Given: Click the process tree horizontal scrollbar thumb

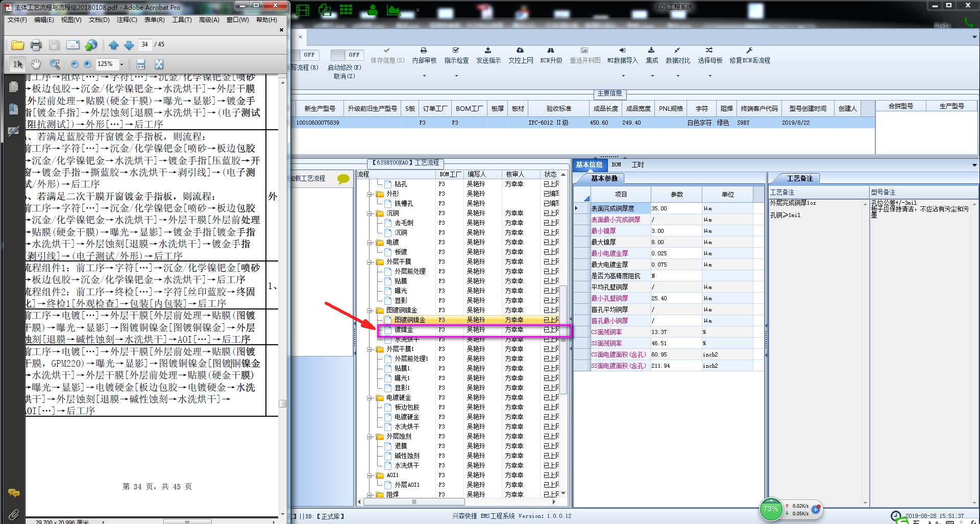Looking at the screenshot, I should (x=414, y=502).
